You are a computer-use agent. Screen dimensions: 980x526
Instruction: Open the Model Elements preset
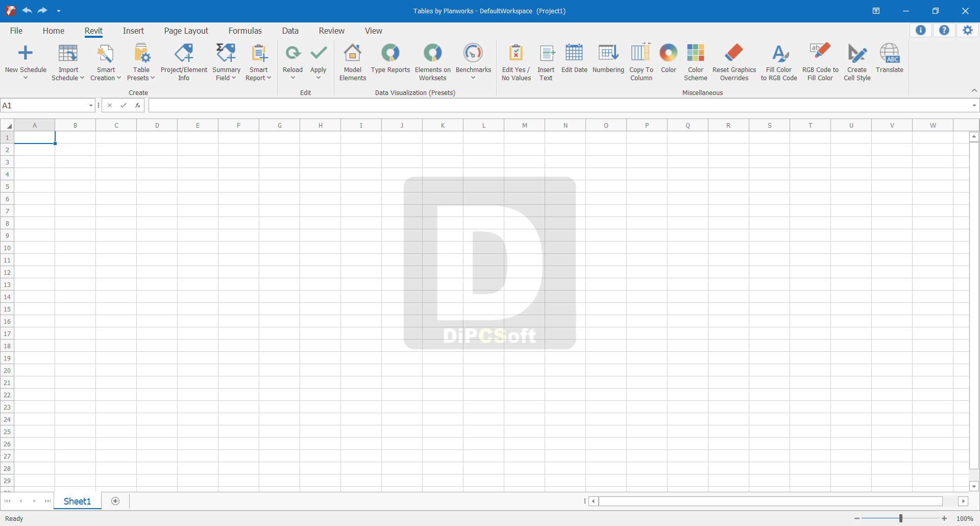click(353, 62)
